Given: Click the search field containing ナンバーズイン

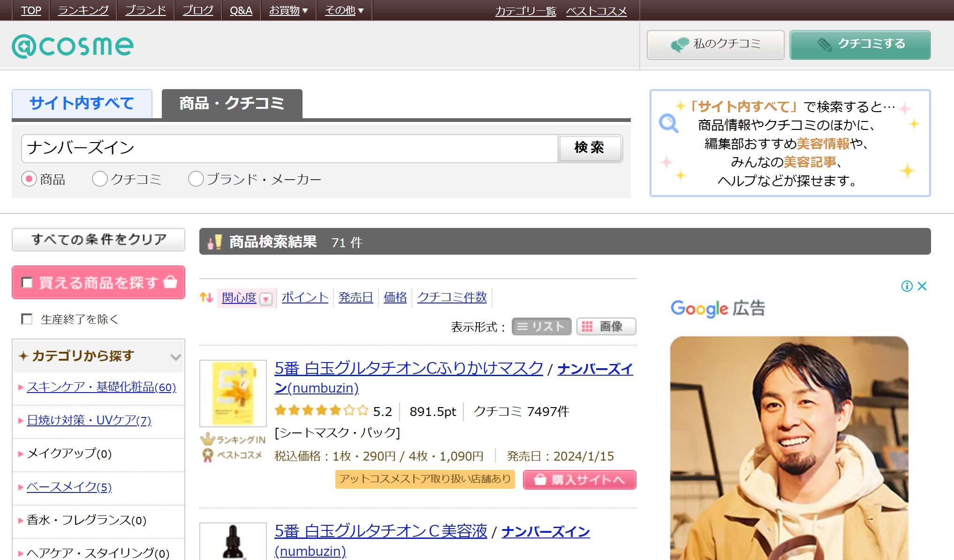Looking at the screenshot, I should point(289,149).
